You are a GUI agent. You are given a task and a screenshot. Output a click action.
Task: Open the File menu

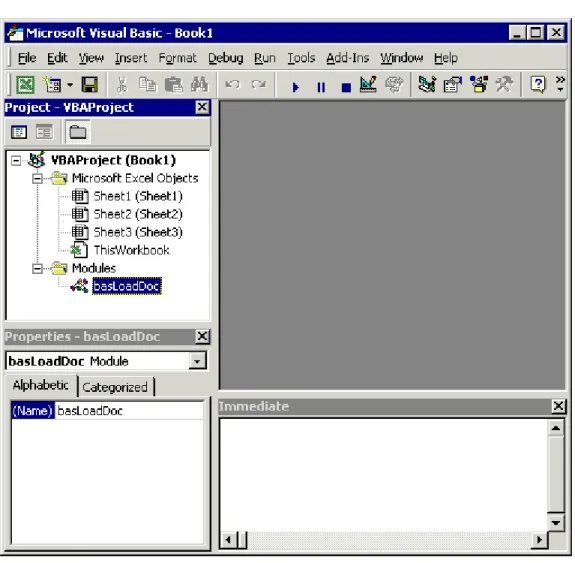tap(27, 58)
